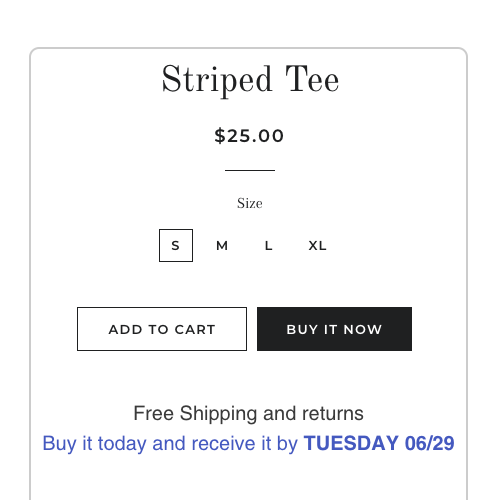The height and width of the screenshot is (500, 500).
Task: Choose the M size
Action: 222,246
